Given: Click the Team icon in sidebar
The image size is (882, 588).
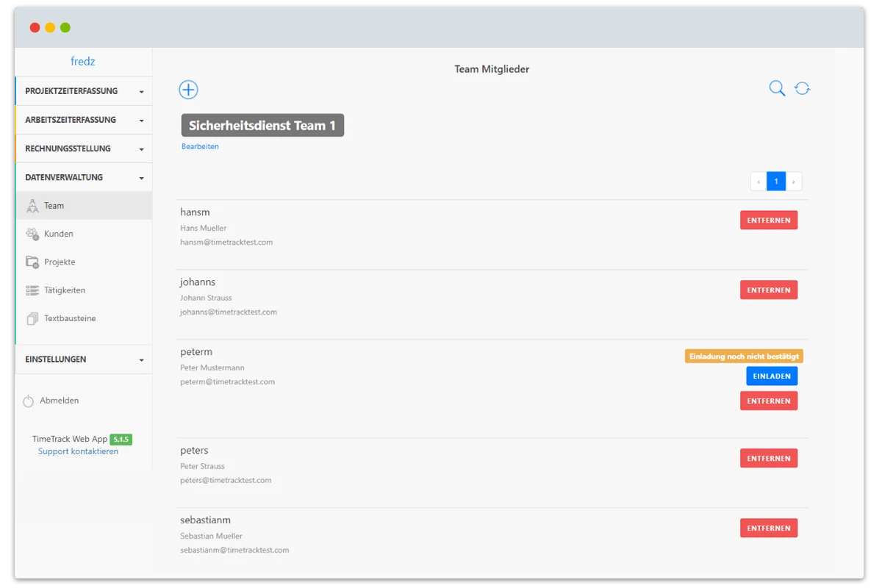Looking at the screenshot, I should pos(32,206).
